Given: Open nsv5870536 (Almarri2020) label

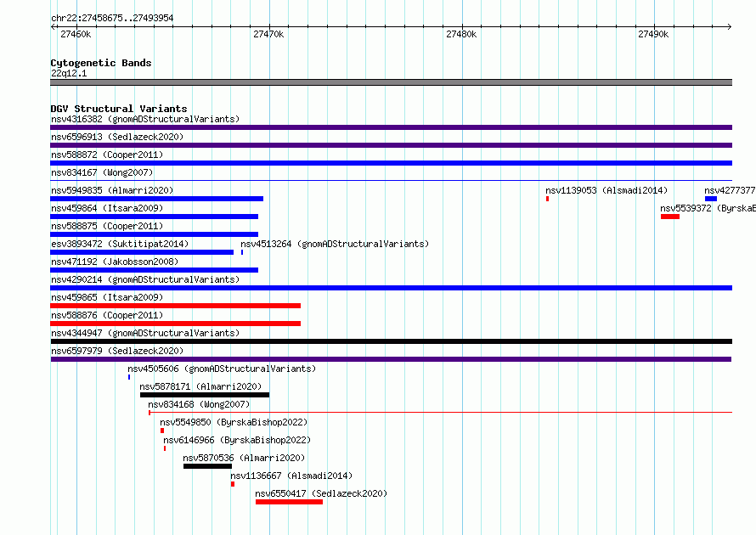Looking at the screenshot, I should (244, 458).
